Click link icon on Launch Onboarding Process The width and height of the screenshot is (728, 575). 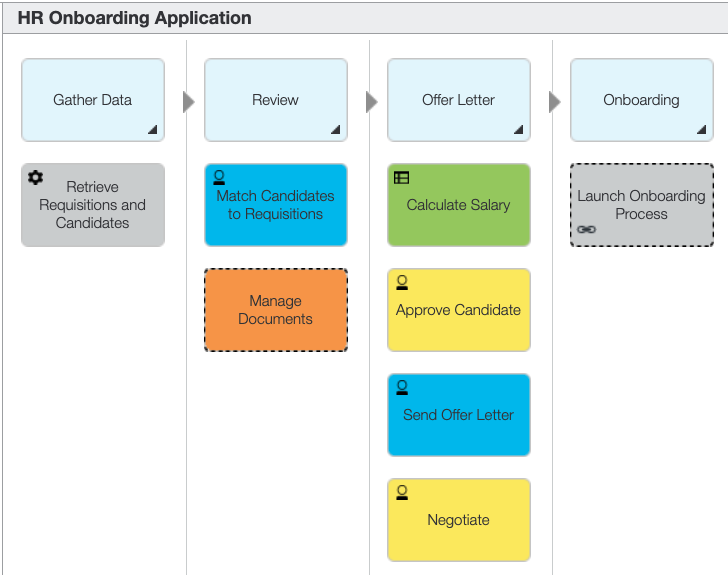point(586,229)
